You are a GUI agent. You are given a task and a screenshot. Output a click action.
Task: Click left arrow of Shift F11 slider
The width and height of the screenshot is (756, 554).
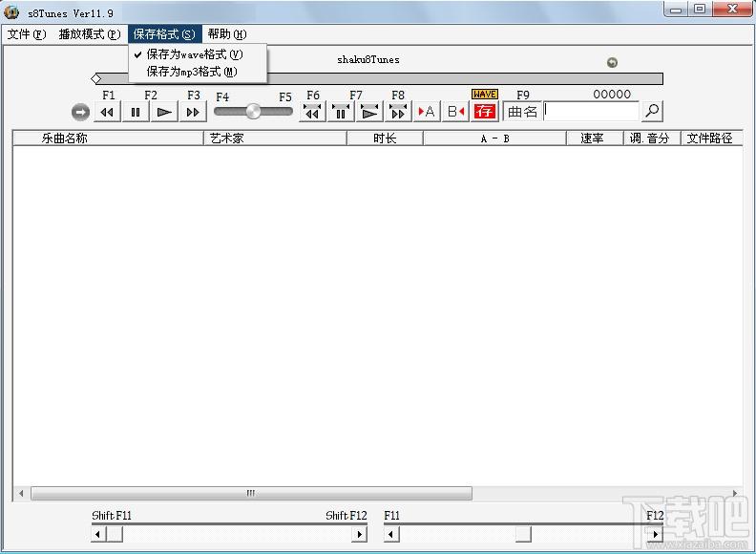[x=98, y=534]
